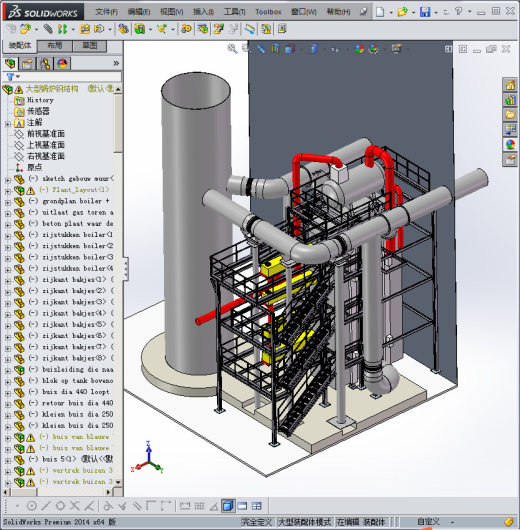520x530 pixels.
Task: Switch to the 布局 layout tab
Action: tap(55, 46)
